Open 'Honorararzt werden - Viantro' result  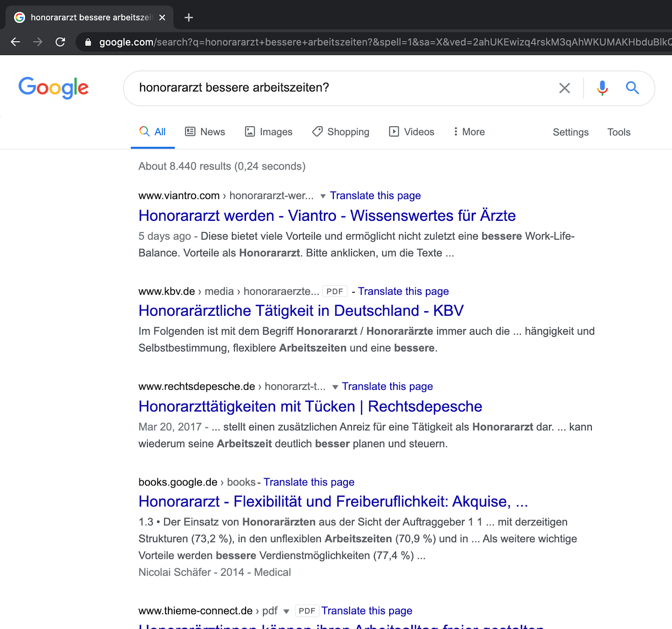click(x=327, y=215)
